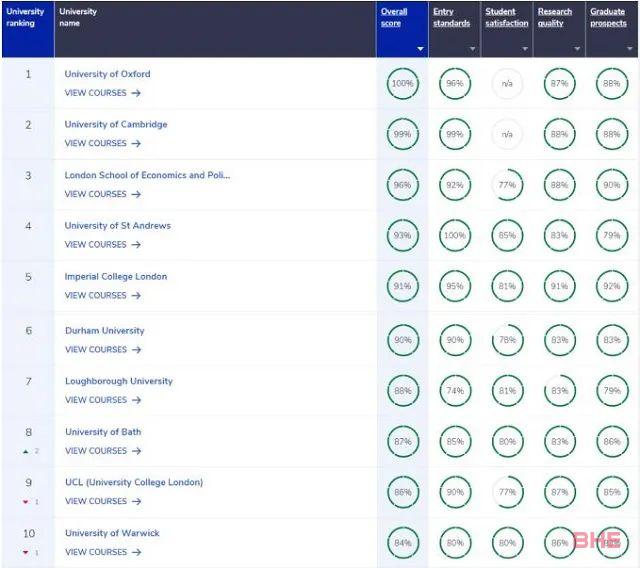View courses for University of Cambridge
Viewport: 640px width, 568px height.
tap(102, 143)
